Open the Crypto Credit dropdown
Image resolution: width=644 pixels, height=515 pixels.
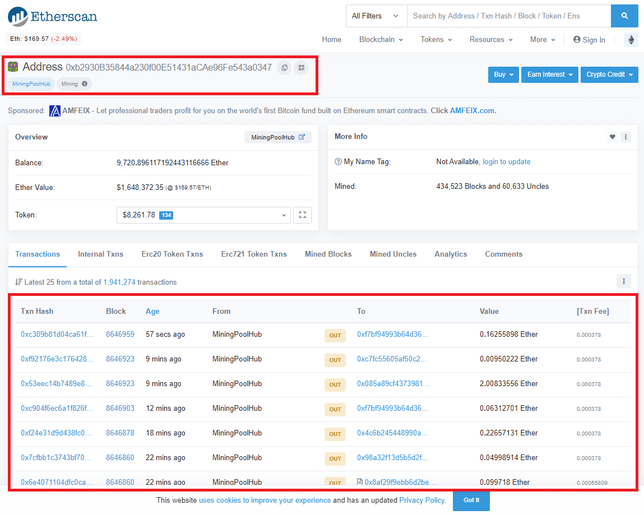click(609, 75)
